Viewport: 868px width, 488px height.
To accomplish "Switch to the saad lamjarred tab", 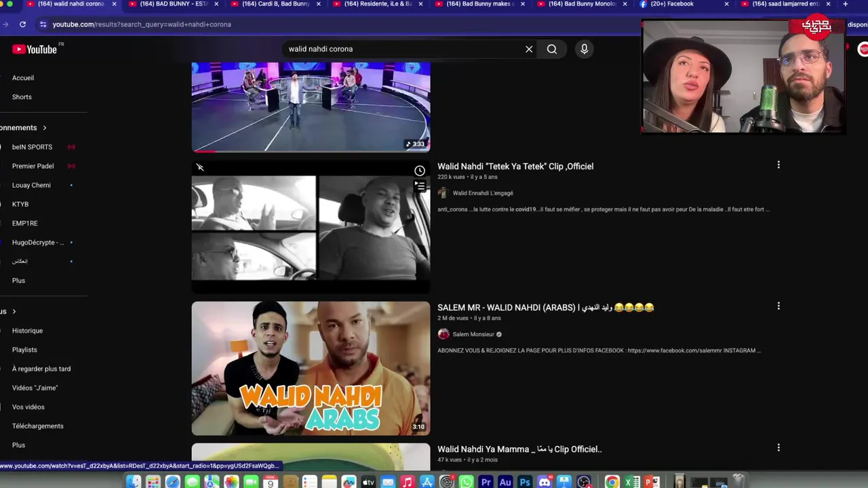I will click(x=785, y=4).
